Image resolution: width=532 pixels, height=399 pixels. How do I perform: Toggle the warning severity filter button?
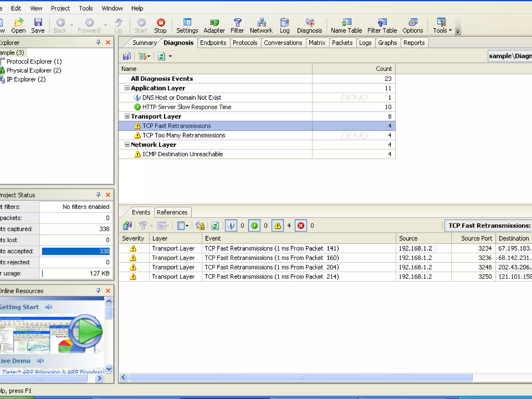click(x=277, y=225)
